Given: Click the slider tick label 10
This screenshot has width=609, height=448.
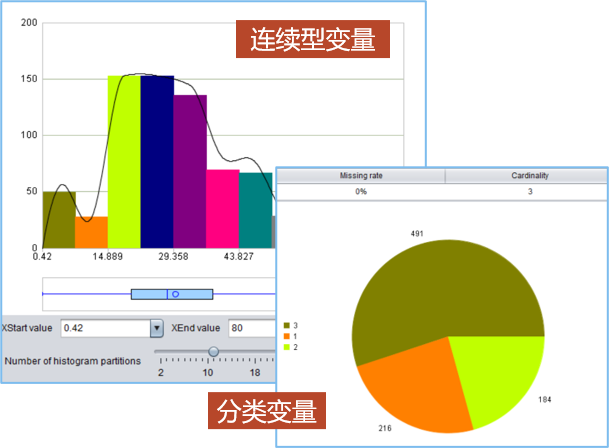Looking at the screenshot, I should [x=208, y=373].
